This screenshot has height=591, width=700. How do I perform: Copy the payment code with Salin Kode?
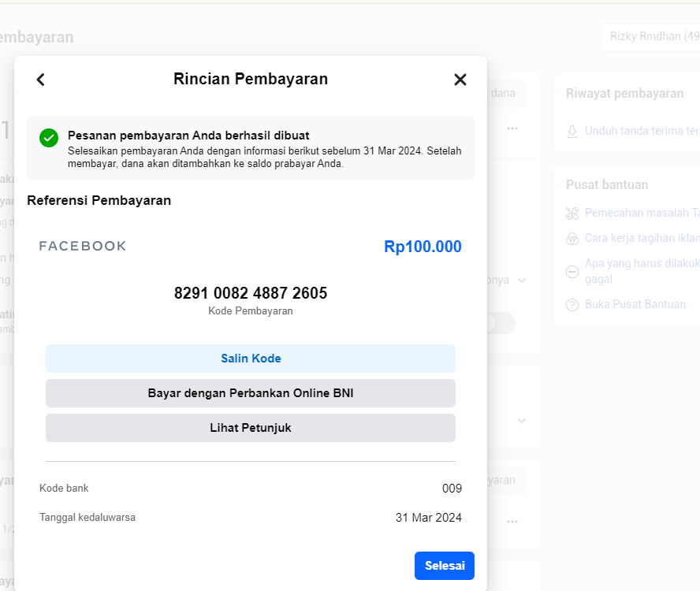click(x=251, y=359)
